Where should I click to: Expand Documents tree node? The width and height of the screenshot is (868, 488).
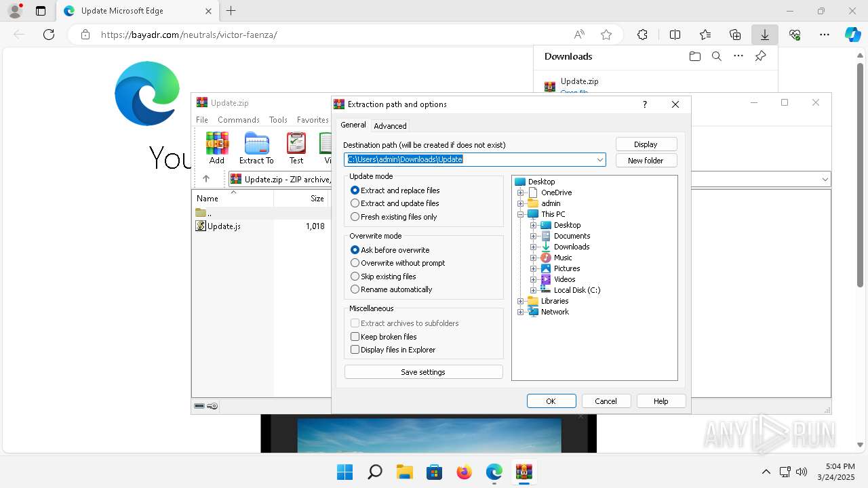[533, 236]
